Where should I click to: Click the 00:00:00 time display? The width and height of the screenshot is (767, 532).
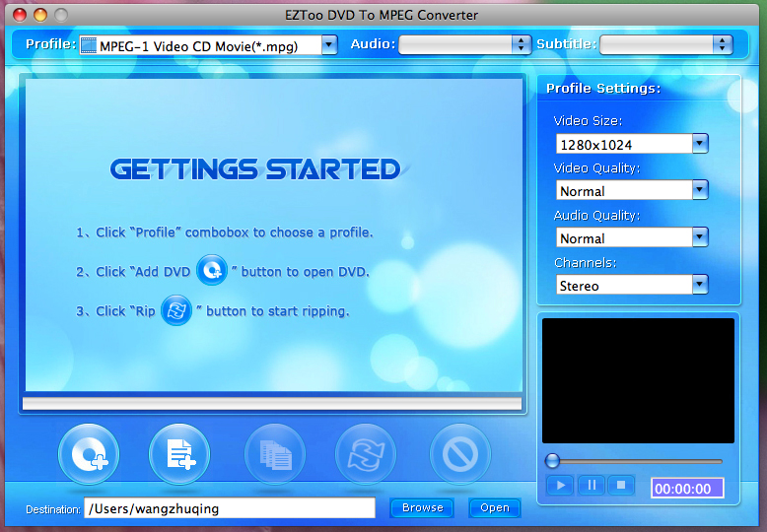point(687,488)
